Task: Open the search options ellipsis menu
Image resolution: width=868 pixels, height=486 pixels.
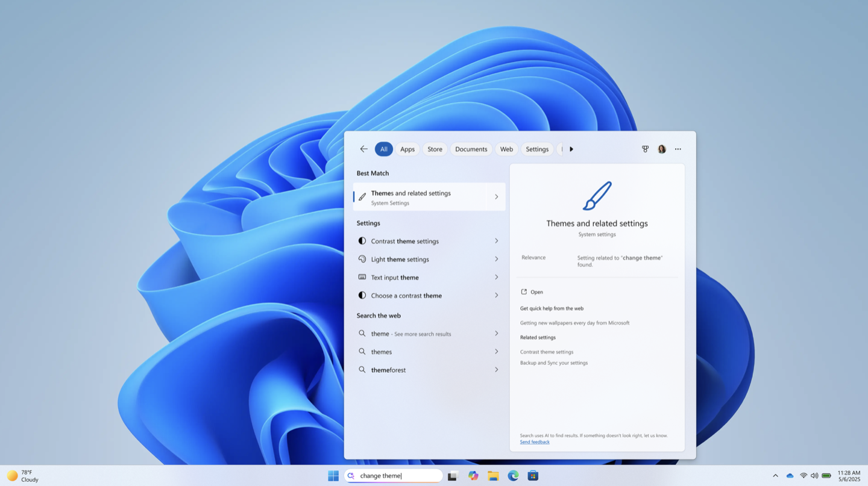Action: click(678, 149)
